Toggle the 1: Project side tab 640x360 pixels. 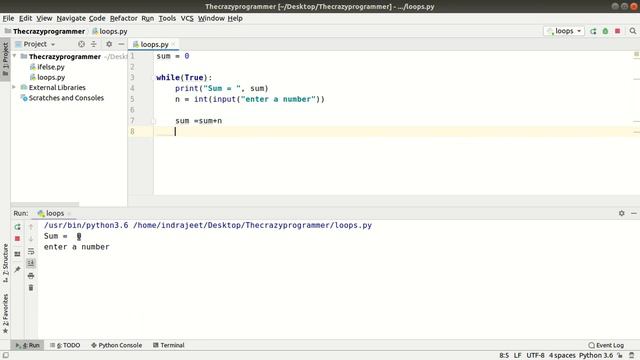coord(5,60)
